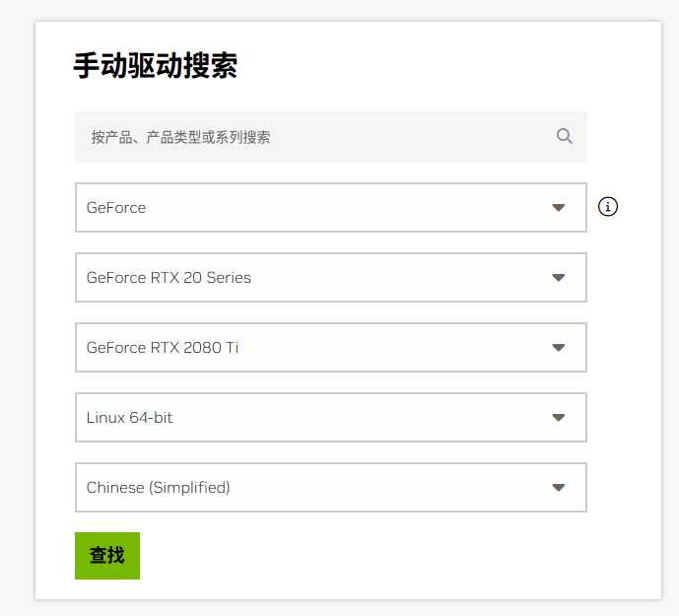
Task: Click the 'Linux 64-bit' label text
Action: coord(129,418)
